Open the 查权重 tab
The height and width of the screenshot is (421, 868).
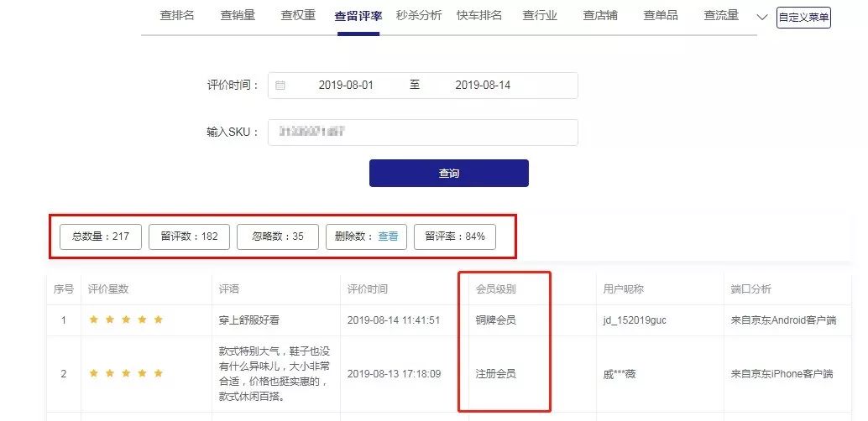click(x=298, y=15)
